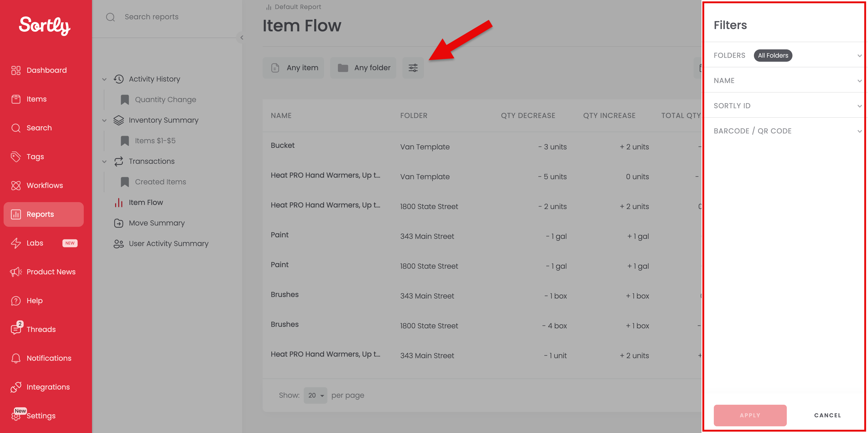
Task: Open the Quantity Change saved report
Action: click(165, 100)
